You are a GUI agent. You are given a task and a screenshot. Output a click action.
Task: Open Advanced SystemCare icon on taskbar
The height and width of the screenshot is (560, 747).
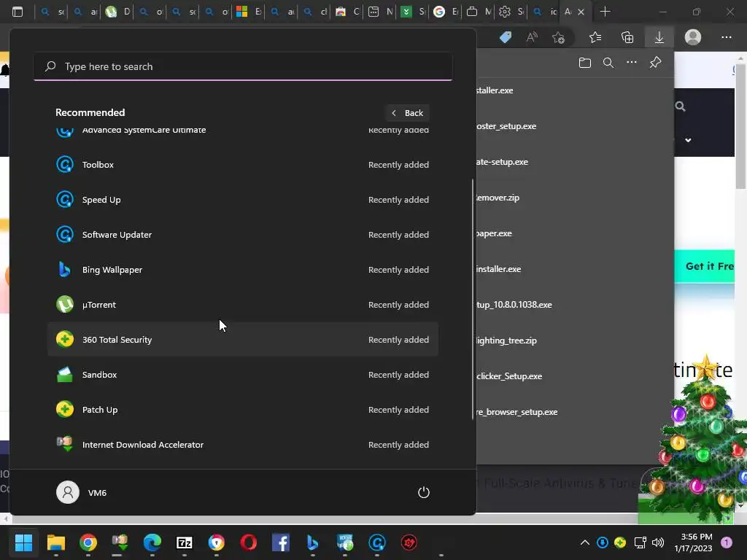click(377, 542)
